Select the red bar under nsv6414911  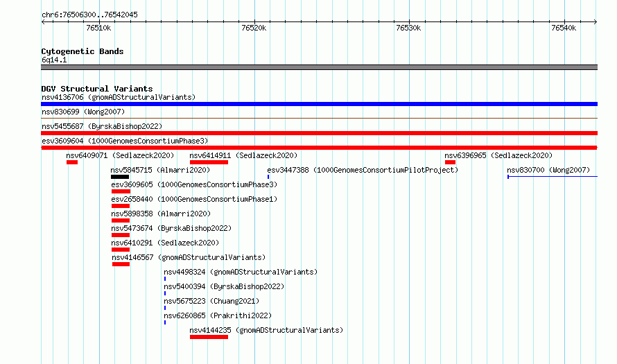[209, 162]
